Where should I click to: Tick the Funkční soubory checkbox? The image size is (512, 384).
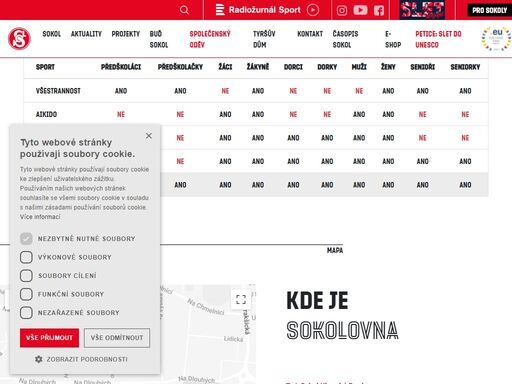pos(26,294)
